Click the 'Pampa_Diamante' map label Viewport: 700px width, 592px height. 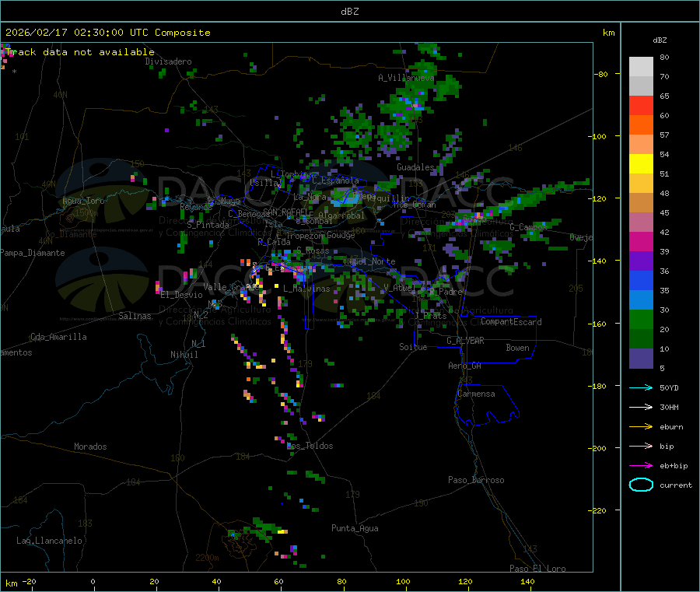coord(32,253)
